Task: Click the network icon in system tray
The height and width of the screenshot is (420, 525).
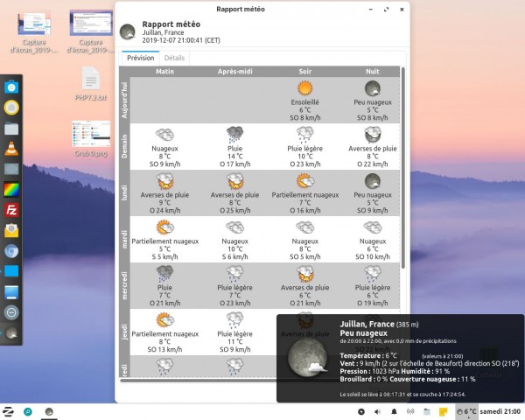Action: pos(411,411)
